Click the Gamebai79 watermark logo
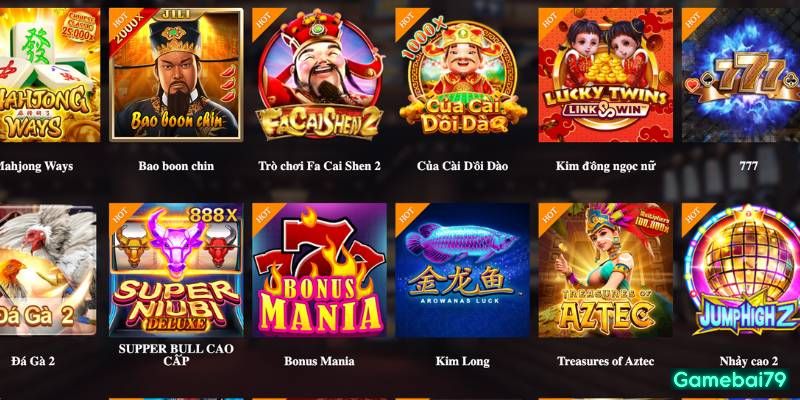The height and width of the screenshot is (400, 800). [731, 380]
